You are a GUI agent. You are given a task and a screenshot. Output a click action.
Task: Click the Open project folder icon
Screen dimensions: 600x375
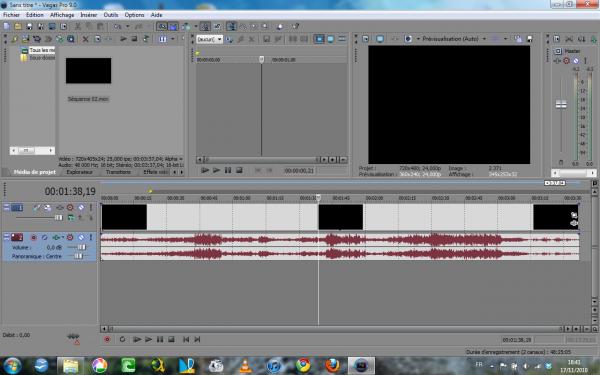coord(18,26)
